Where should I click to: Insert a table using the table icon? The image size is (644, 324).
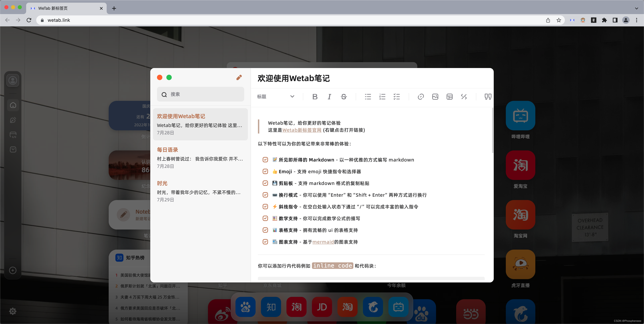[x=449, y=97]
